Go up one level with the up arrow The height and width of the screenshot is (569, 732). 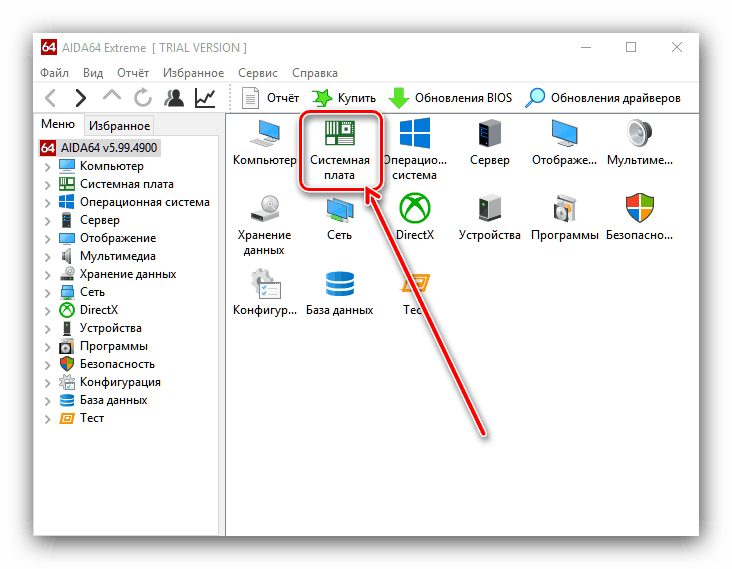click(x=112, y=96)
